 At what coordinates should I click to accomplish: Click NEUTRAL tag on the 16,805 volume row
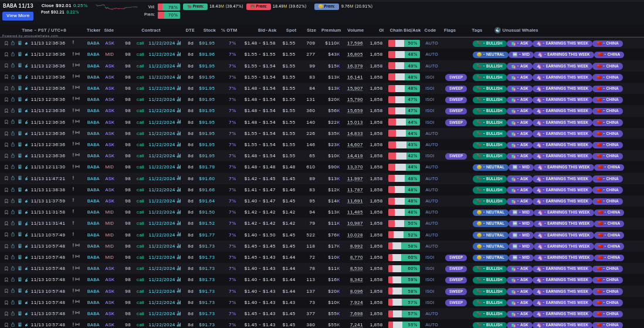click(490, 54)
